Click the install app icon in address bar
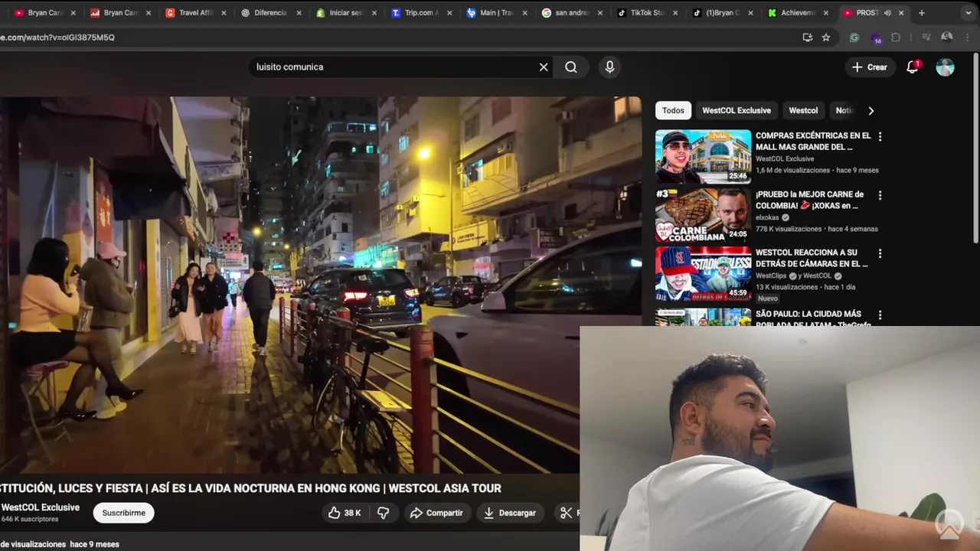Viewport: 980px width, 551px height. [x=807, y=37]
